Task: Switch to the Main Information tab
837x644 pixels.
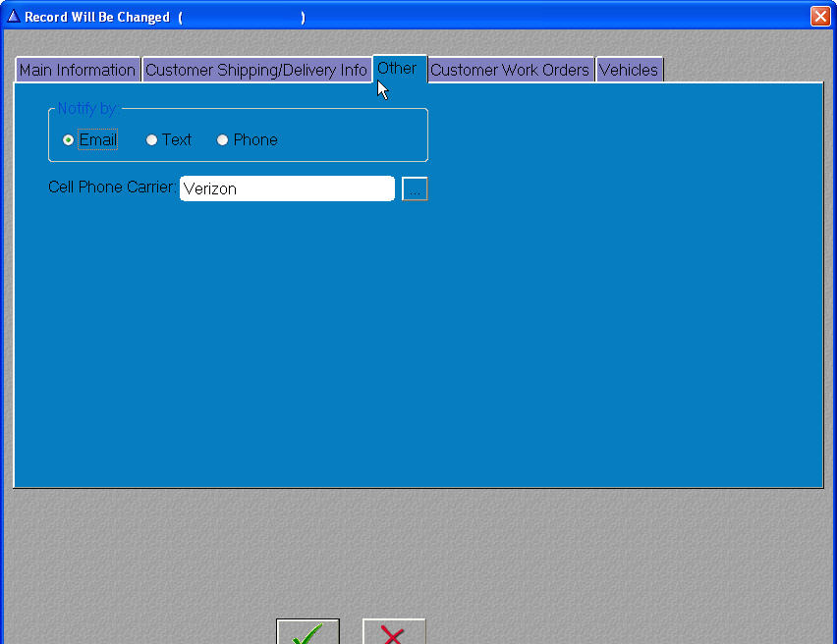Action: tap(78, 70)
